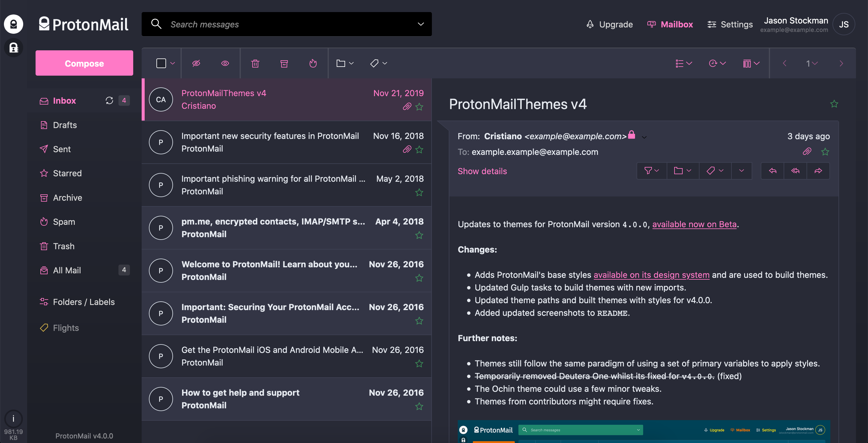The height and width of the screenshot is (443, 868).
Task: Star the phishing warning email in the list
Action: pyautogui.click(x=419, y=192)
